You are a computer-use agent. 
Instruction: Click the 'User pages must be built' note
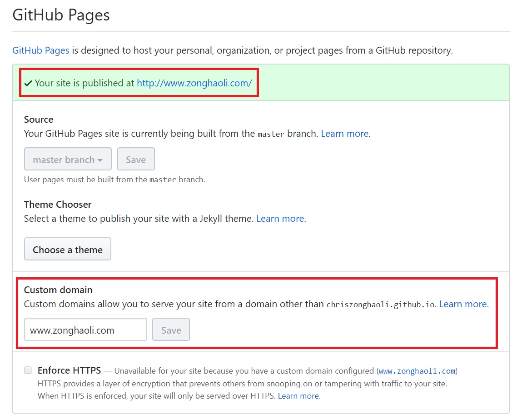(115, 180)
